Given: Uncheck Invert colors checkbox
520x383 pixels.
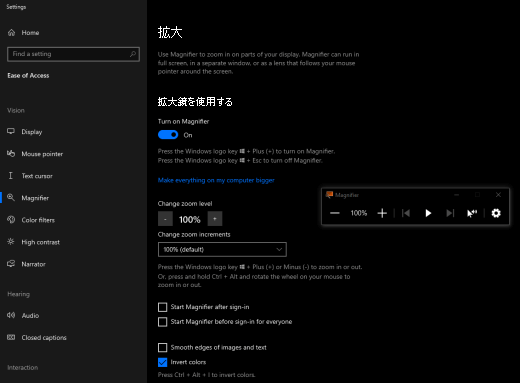Looking at the screenshot, I should coord(162,362).
